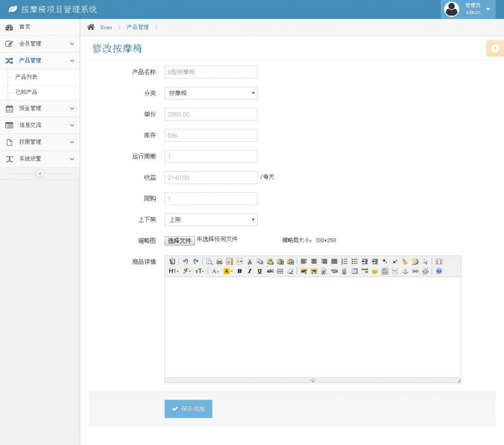This screenshot has height=445, width=504.
Task: Click the insert emoticon smiley icon
Action: (374, 271)
